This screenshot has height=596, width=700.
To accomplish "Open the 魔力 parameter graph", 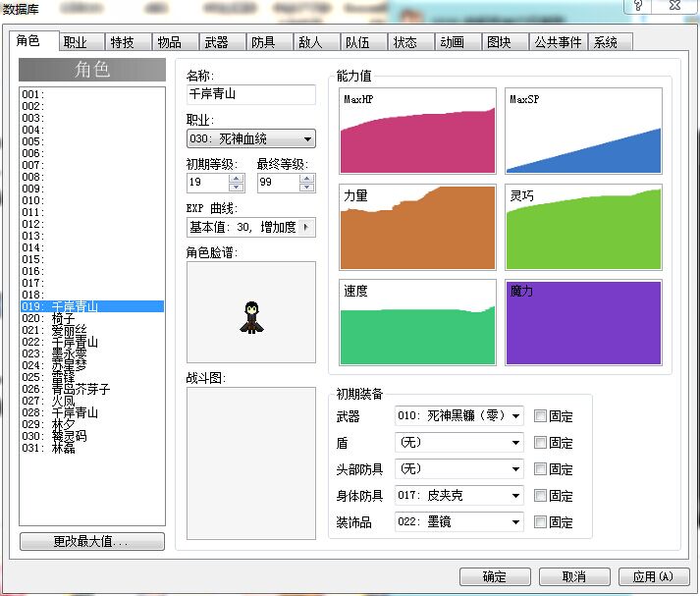I will (x=583, y=323).
